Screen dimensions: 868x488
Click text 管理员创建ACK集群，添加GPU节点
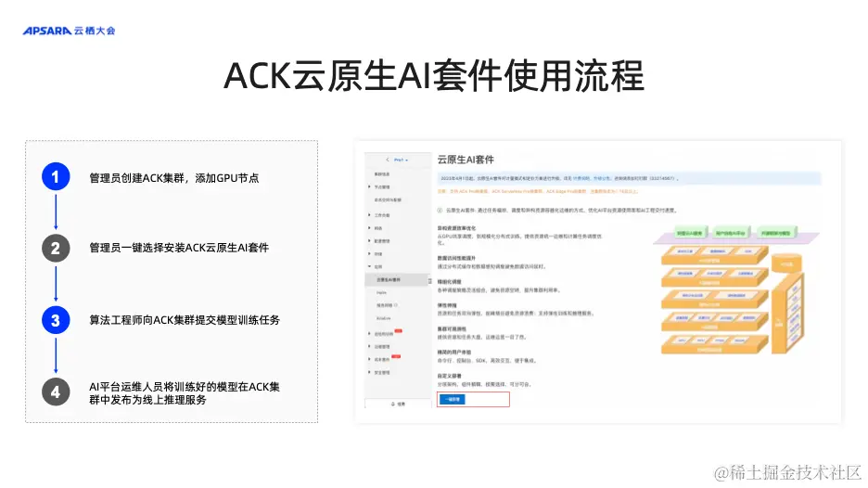[x=173, y=178]
